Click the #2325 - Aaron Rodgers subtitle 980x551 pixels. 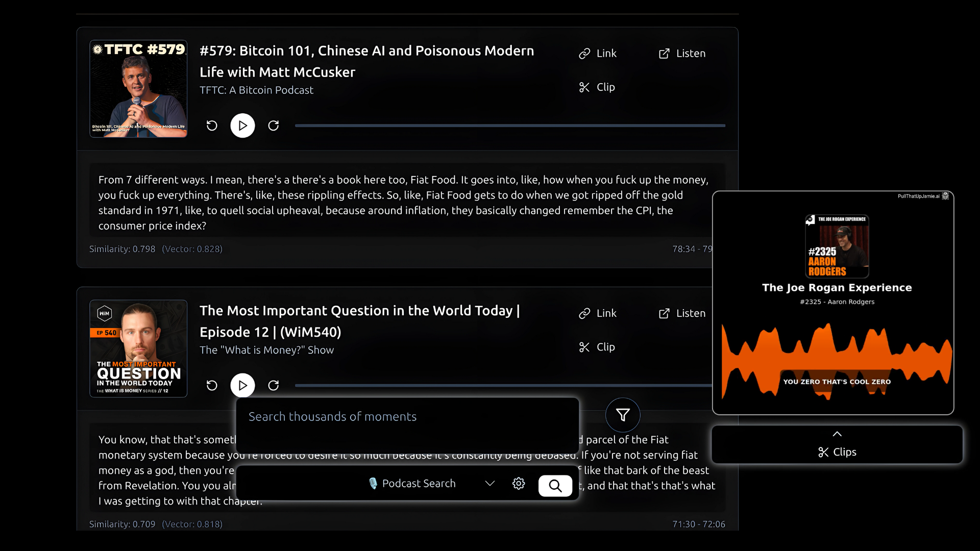pyautogui.click(x=837, y=302)
